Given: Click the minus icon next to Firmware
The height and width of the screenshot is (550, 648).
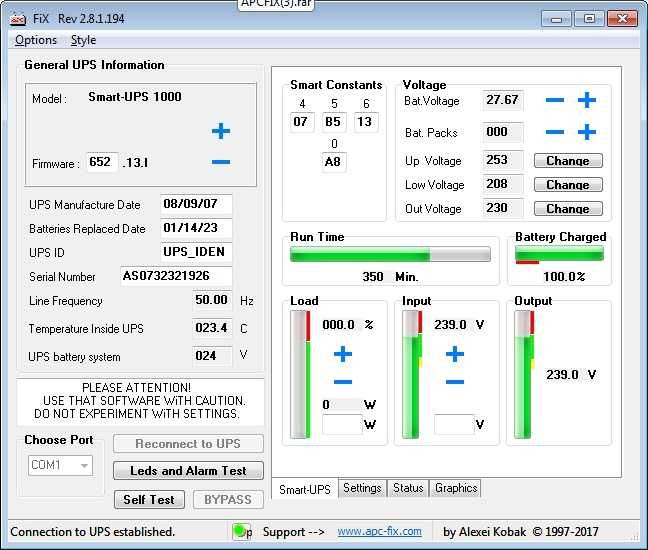Looking at the screenshot, I should click(x=221, y=162).
